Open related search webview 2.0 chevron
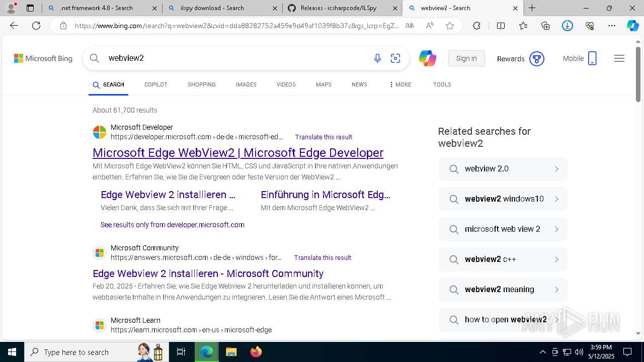 click(x=556, y=169)
